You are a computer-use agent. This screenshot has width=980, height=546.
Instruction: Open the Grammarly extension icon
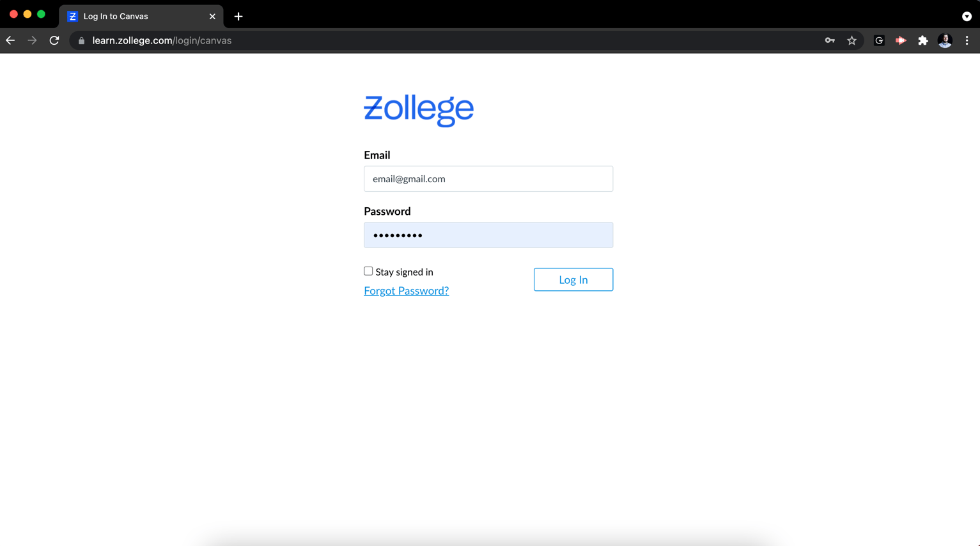(879, 40)
